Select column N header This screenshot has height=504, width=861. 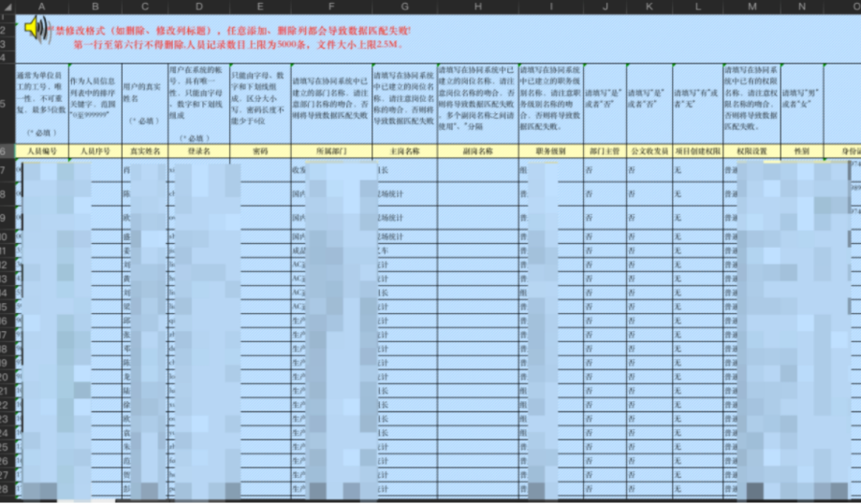[x=802, y=7]
